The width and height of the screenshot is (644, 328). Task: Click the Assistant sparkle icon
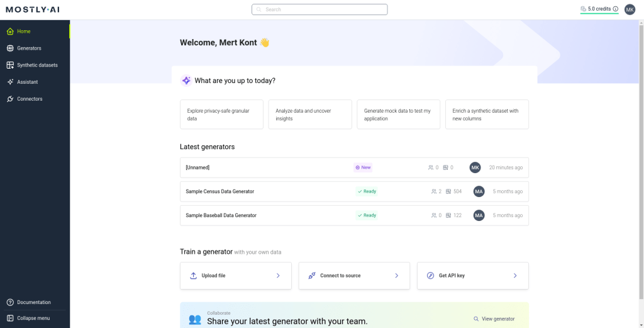10,82
